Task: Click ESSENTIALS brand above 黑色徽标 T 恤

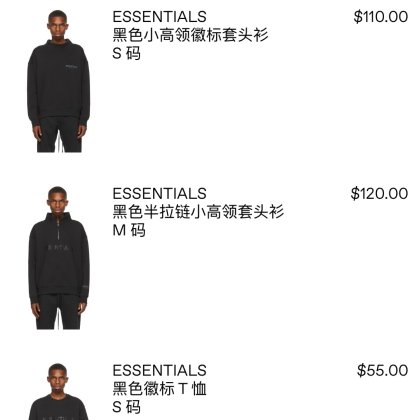Action: (159, 371)
